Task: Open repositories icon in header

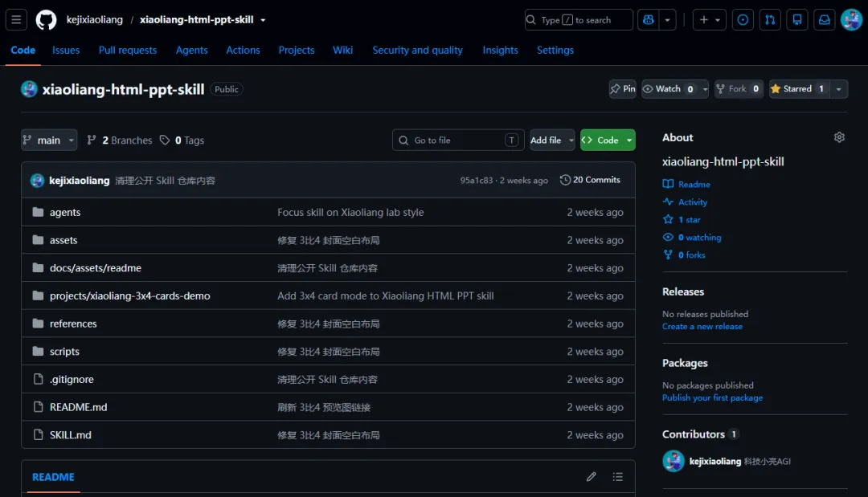Action: [x=797, y=20]
